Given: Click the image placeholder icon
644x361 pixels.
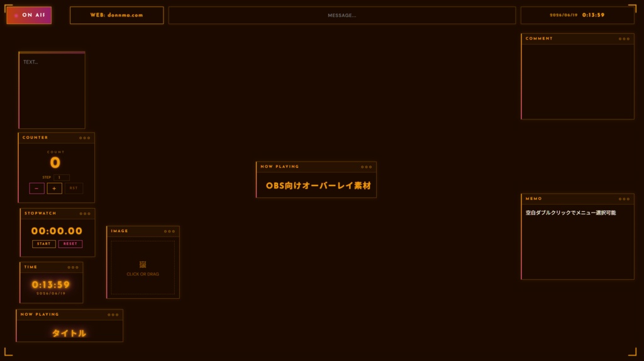Looking at the screenshot, I should click(x=143, y=265).
